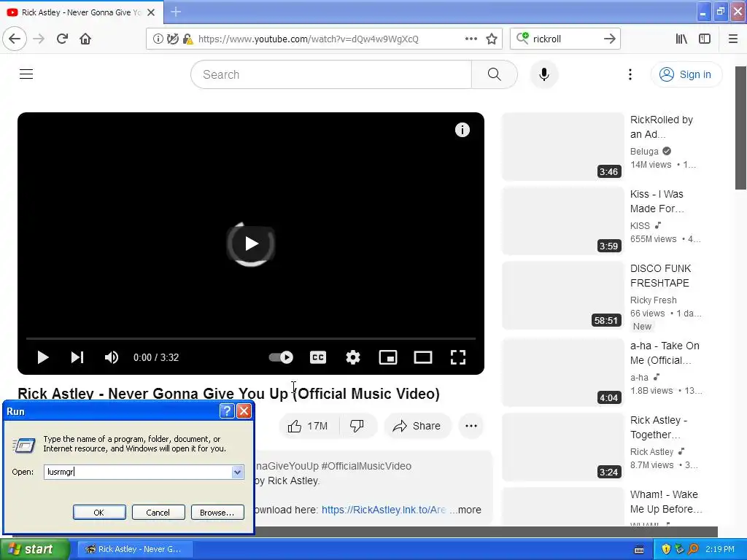
Task: Click the security shield tray icon
Action: pos(666,549)
